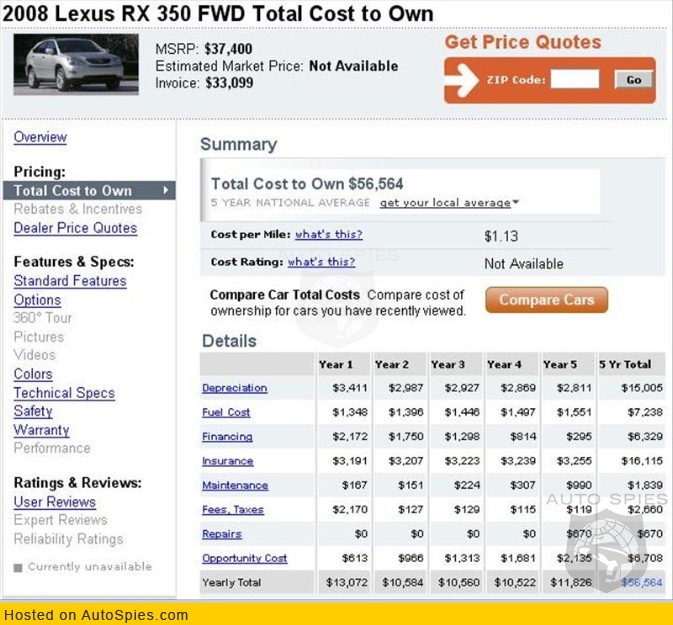Click the 5 Yr Total column header
673x625 pixels.
point(625,365)
